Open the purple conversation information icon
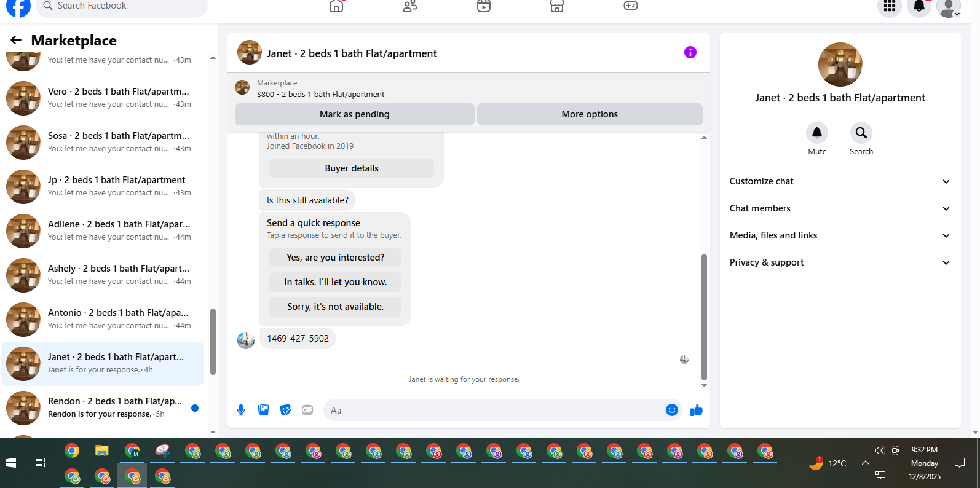This screenshot has width=980, height=488. [690, 52]
